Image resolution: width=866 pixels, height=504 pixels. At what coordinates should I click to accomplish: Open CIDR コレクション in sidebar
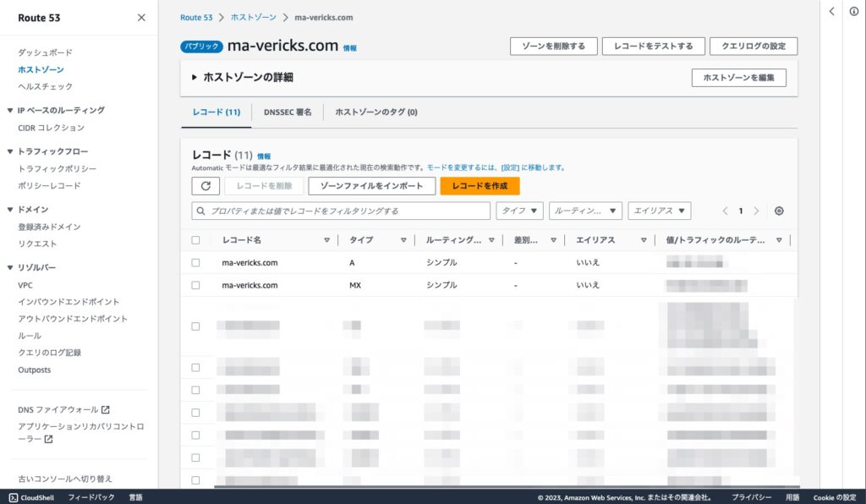point(52,128)
